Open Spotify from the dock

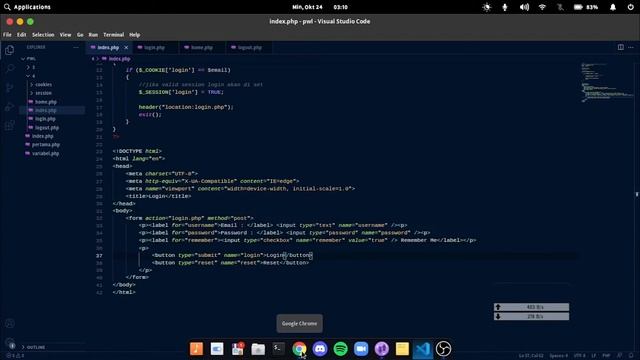pyautogui.click(x=340, y=349)
